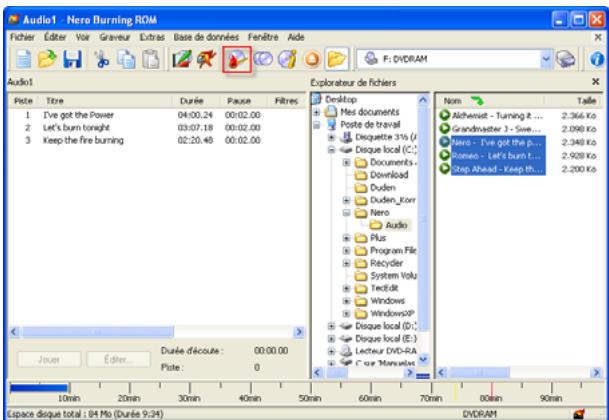The image size is (609, 420).
Task: Save the compilation using the floppy icon
Action: (x=72, y=59)
